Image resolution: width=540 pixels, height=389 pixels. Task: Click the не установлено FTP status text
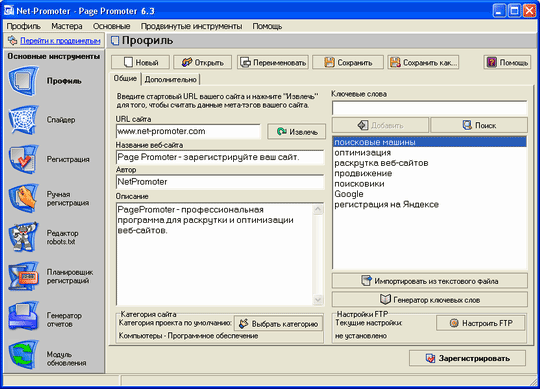pyautogui.click(x=361, y=336)
